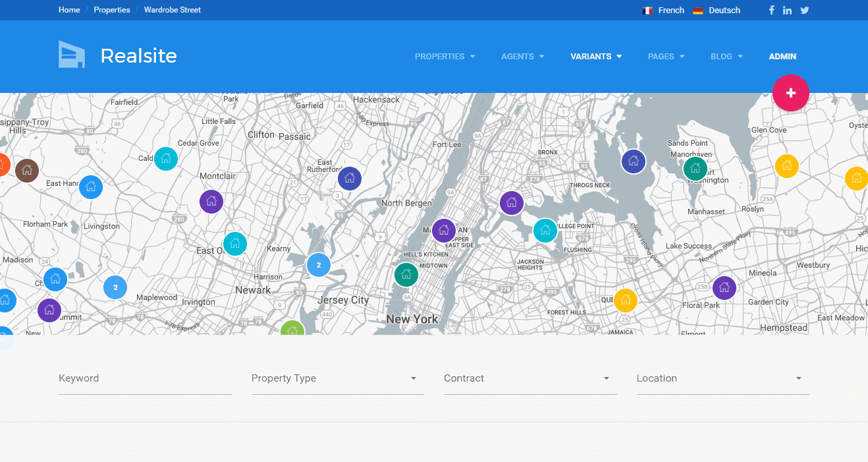Open the Agents navigation menu

(x=522, y=57)
